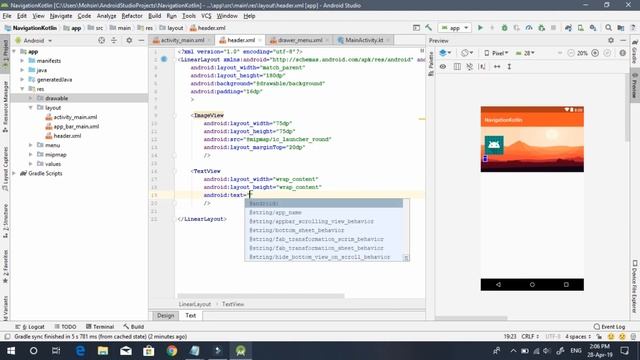The image size is (640, 360).
Task: Expand the Gradle Scripts node
Action: point(14,173)
